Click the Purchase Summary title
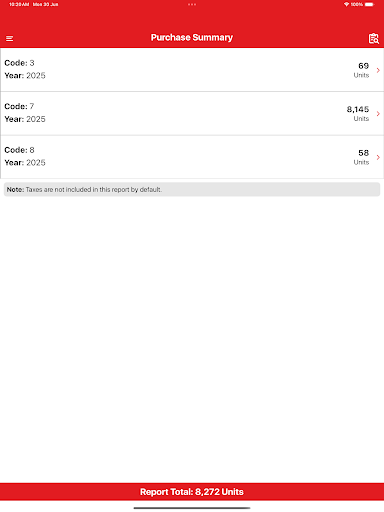This screenshot has width=384, height=512. pos(192,38)
